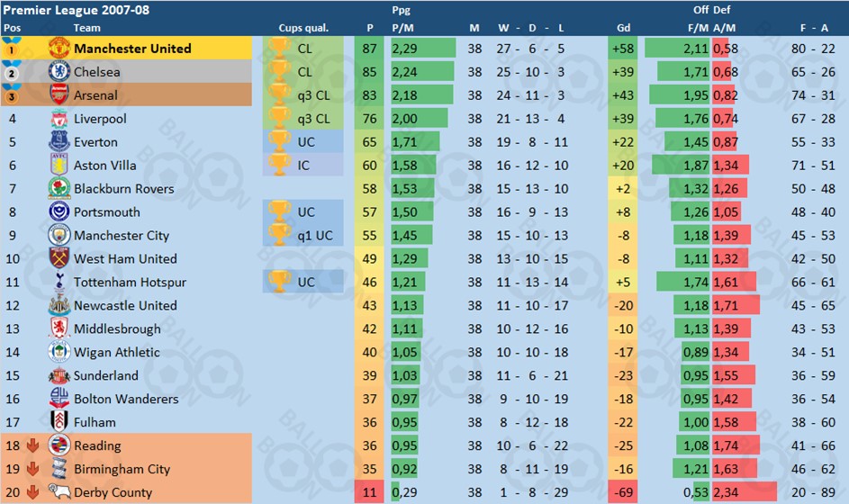Click the West Ham United team name
Viewport: 849px width, 504px height.
tap(126, 259)
